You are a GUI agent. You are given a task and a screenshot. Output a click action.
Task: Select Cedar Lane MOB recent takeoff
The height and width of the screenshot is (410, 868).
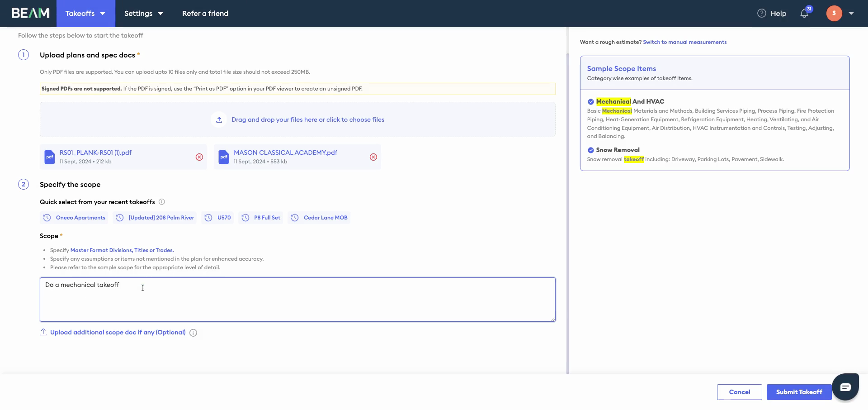point(319,218)
